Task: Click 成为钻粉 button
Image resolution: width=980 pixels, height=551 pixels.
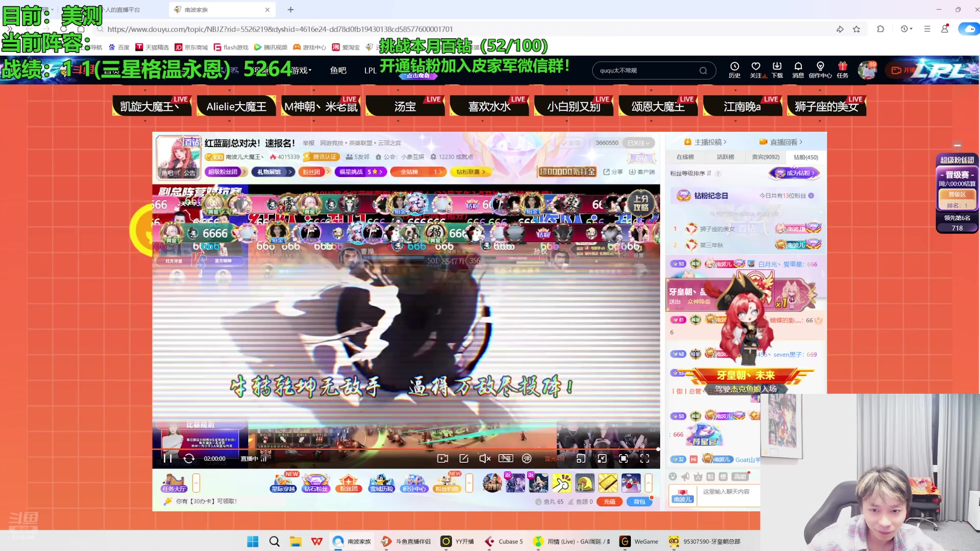Action: coord(795,173)
